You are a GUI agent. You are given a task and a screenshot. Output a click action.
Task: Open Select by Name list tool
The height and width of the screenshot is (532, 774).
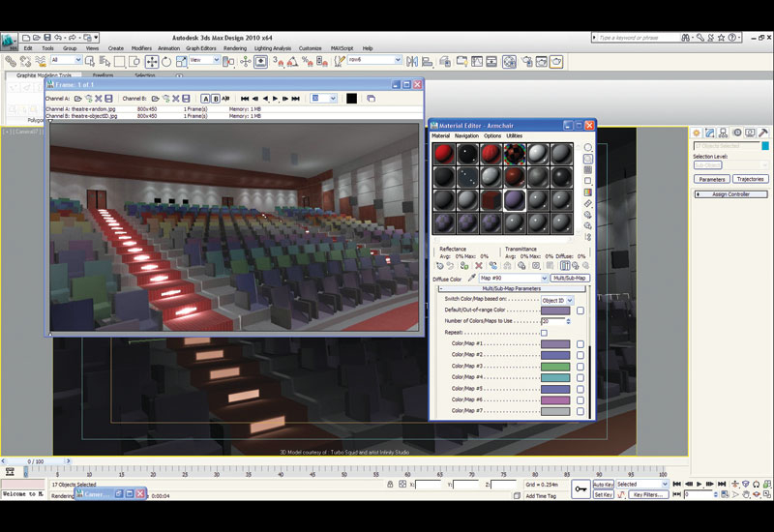(104, 61)
